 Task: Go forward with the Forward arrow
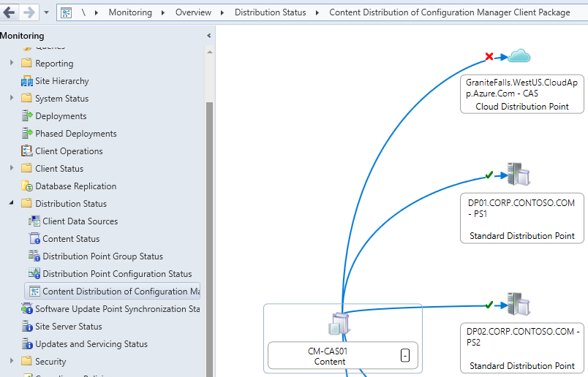coord(29,12)
